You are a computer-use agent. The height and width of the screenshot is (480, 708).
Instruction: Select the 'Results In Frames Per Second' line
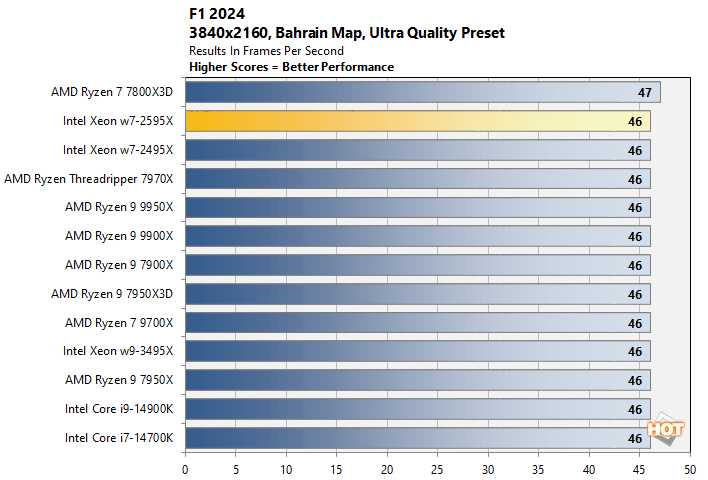266,51
